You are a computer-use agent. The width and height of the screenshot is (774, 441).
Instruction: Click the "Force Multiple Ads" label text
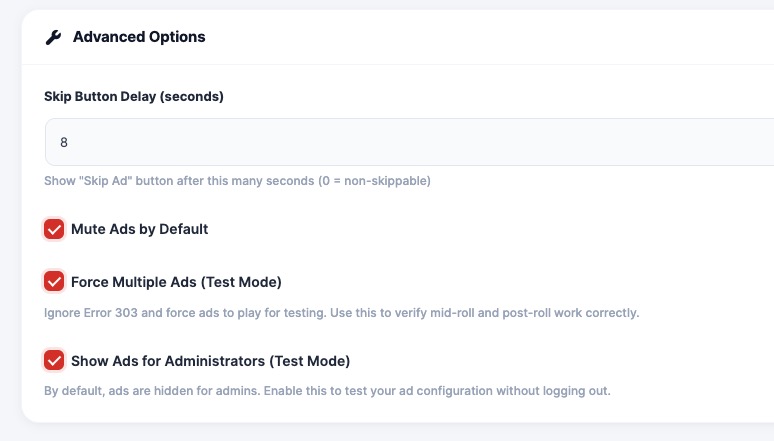(x=139, y=281)
